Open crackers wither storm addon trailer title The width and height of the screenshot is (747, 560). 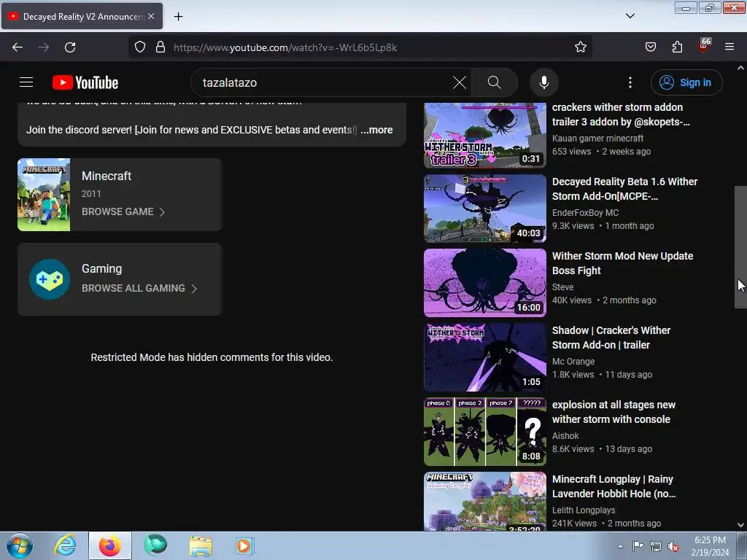pyautogui.click(x=621, y=114)
